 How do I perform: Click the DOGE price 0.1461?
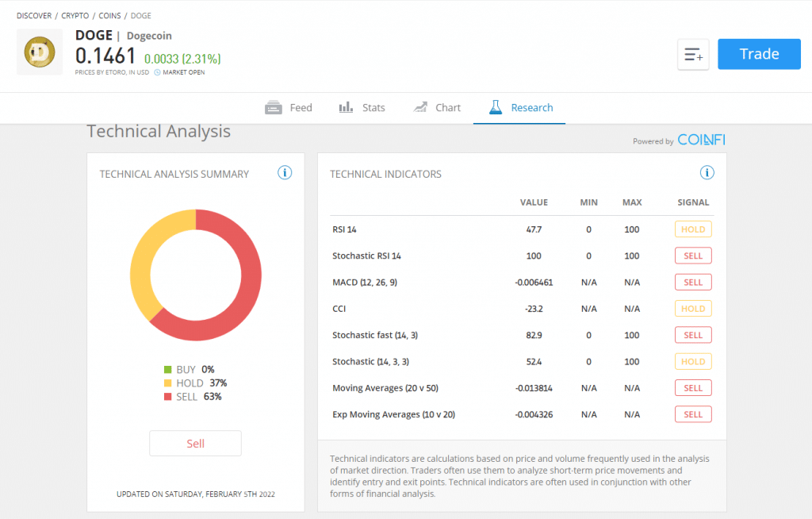click(x=105, y=56)
